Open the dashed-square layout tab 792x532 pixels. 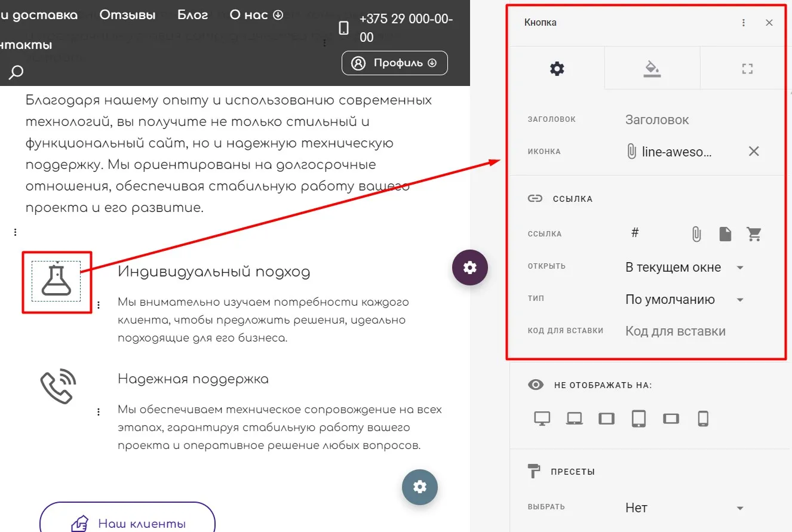point(747,68)
